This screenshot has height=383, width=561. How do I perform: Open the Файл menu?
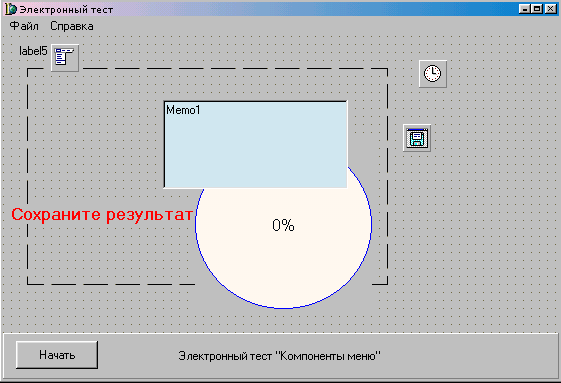click(24, 26)
